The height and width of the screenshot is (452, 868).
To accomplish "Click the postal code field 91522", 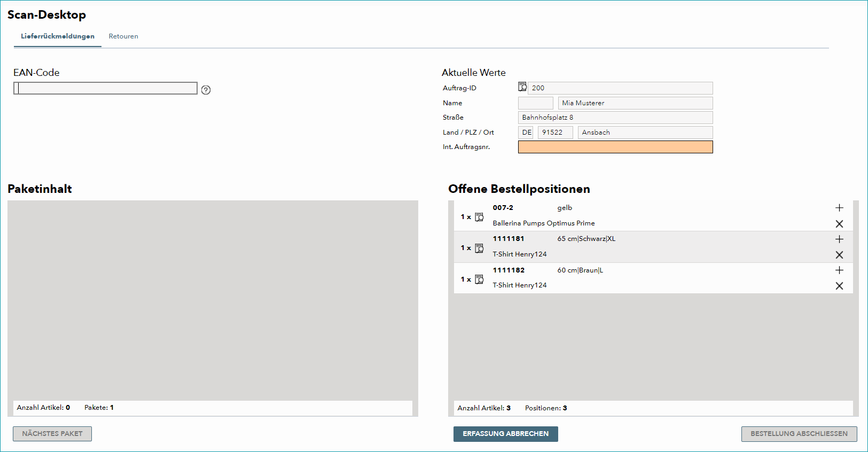I will pyautogui.click(x=556, y=133).
